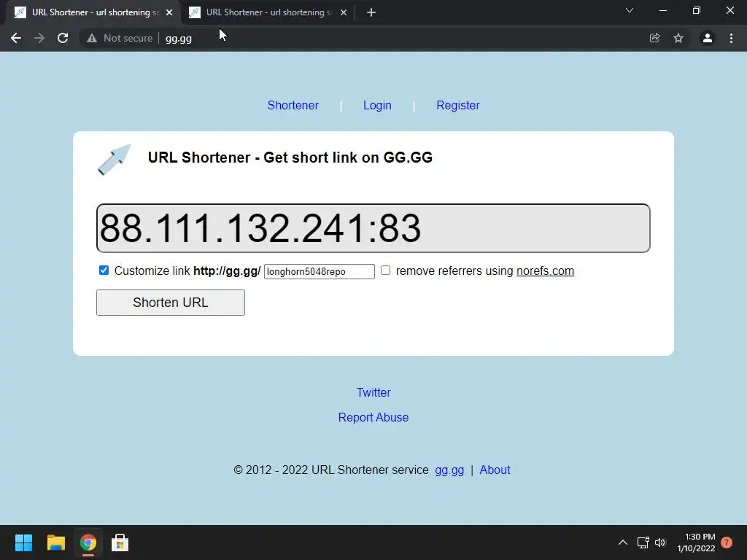The image size is (747, 560).
Task: Open the Report Abuse link
Action: tap(373, 417)
